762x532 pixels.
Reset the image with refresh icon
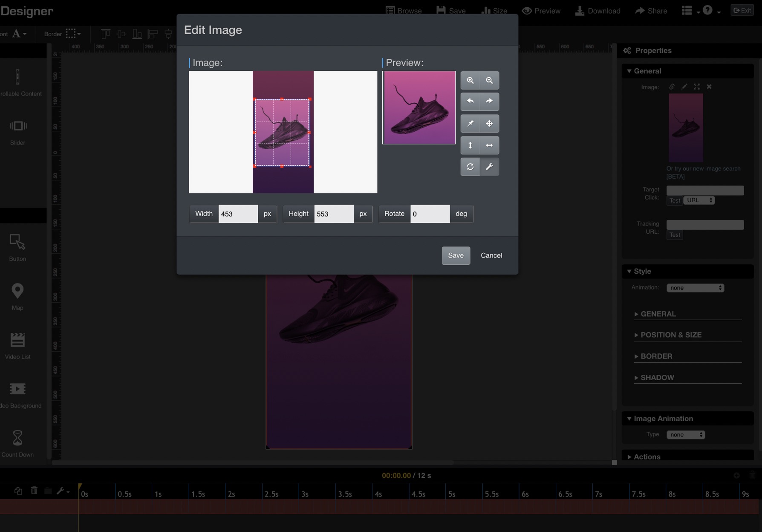[x=470, y=167]
